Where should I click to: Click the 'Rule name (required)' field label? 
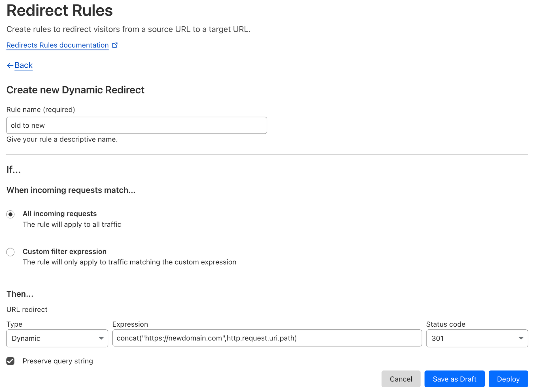41,110
